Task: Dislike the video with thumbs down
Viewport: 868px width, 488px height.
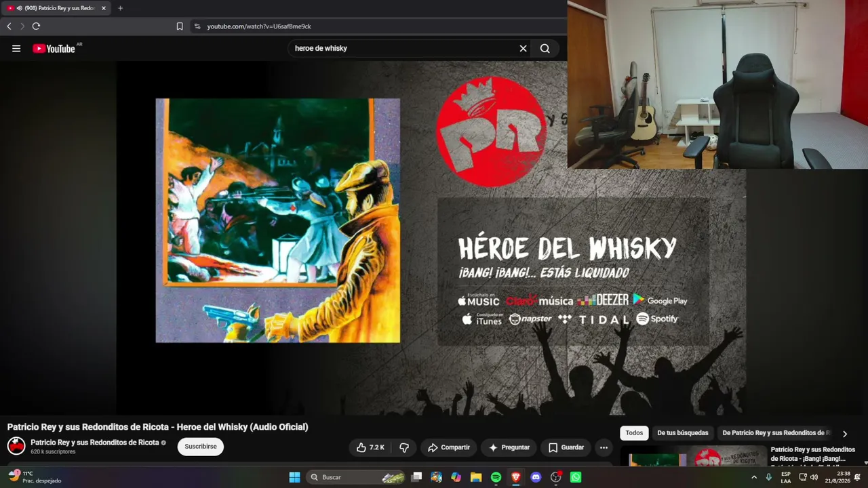Action: [404, 447]
